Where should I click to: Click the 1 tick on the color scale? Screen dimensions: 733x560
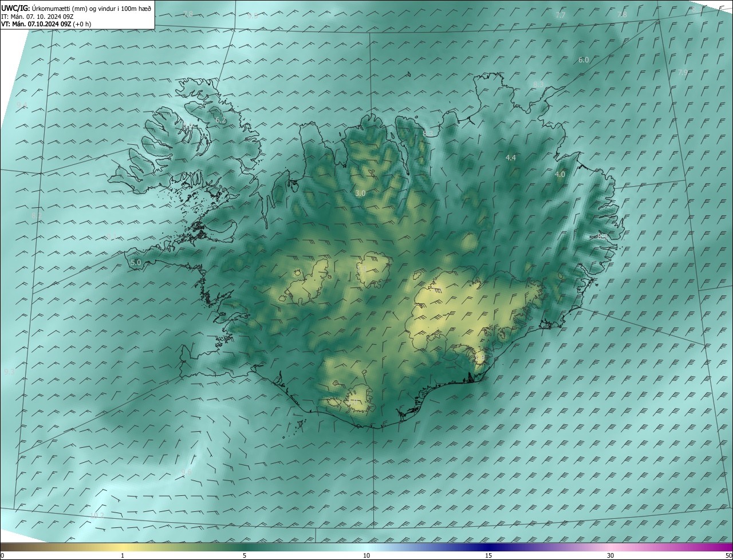pyautogui.click(x=123, y=555)
